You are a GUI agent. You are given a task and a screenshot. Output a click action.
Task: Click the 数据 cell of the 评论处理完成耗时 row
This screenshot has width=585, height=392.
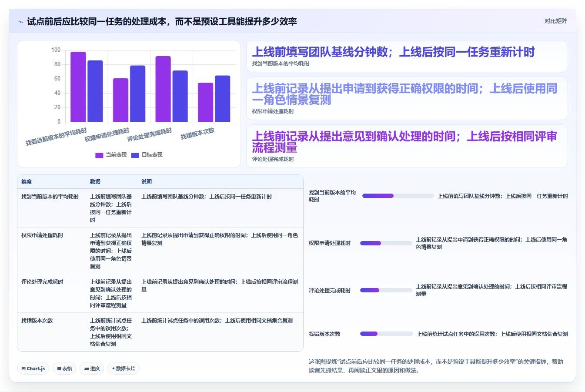point(111,294)
